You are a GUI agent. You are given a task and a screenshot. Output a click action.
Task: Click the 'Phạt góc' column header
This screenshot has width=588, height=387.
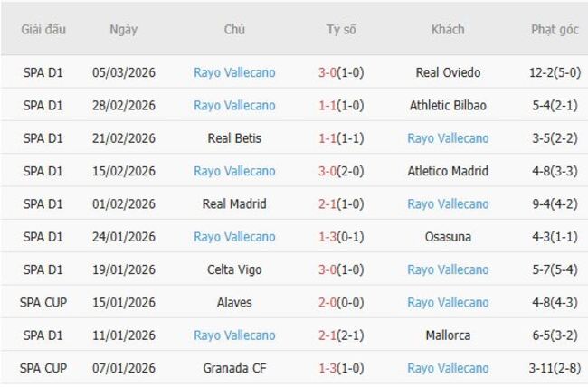point(555,30)
